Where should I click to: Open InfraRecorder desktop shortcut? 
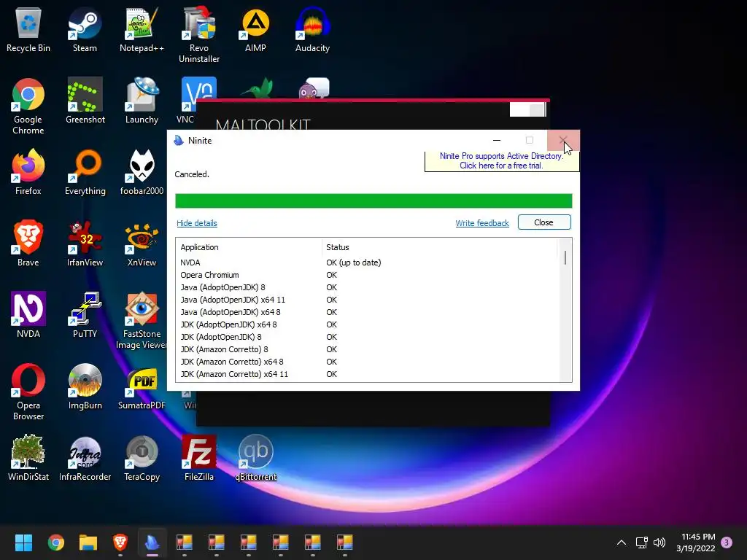(x=85, y=458)
